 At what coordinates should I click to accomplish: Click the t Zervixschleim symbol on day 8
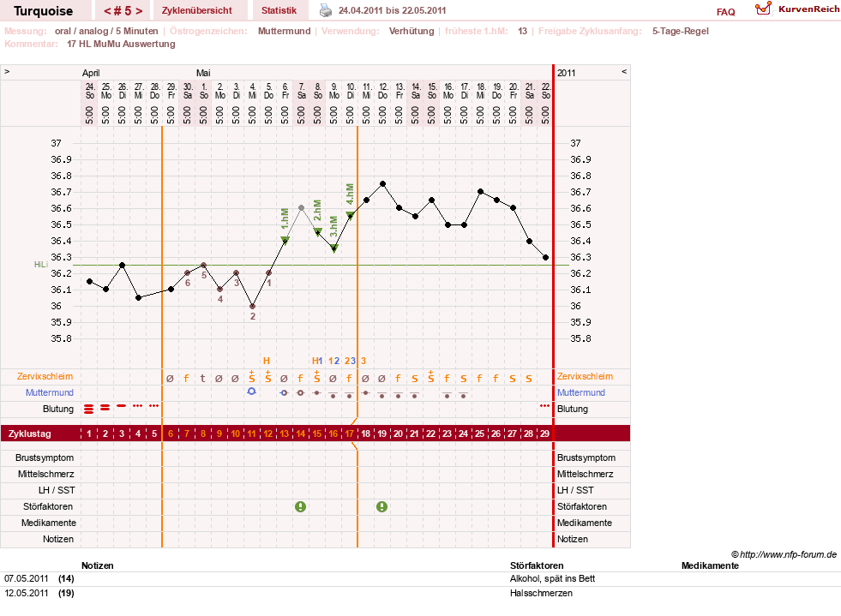202,378
